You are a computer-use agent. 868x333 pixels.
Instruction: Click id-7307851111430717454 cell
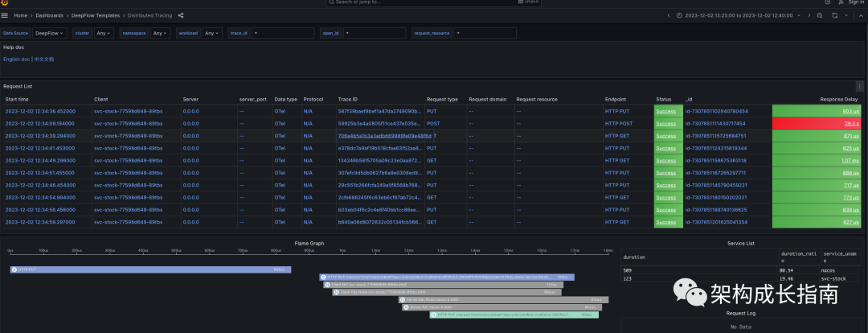715,124
